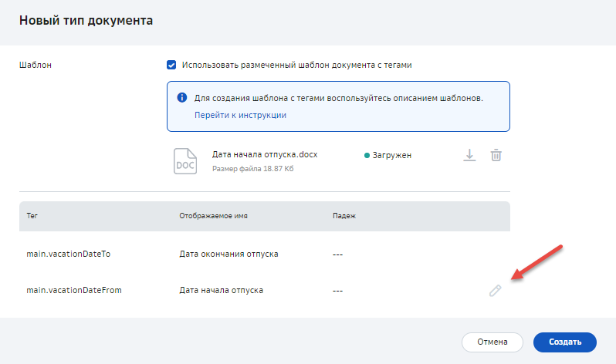Click the Шаблон section label
This screenshot has height=364, width=616.
[36, 65]
